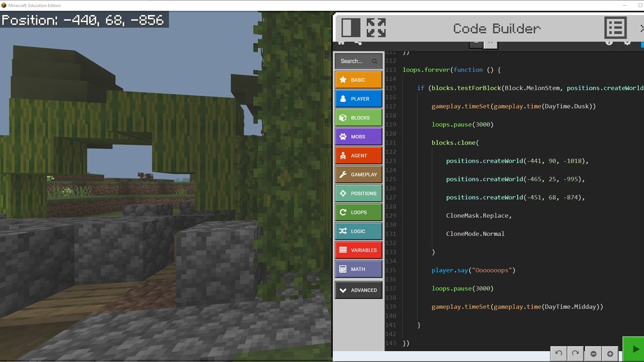Open the LOOPS category
The height and width of the screenshot is (362, 644).
358,212
